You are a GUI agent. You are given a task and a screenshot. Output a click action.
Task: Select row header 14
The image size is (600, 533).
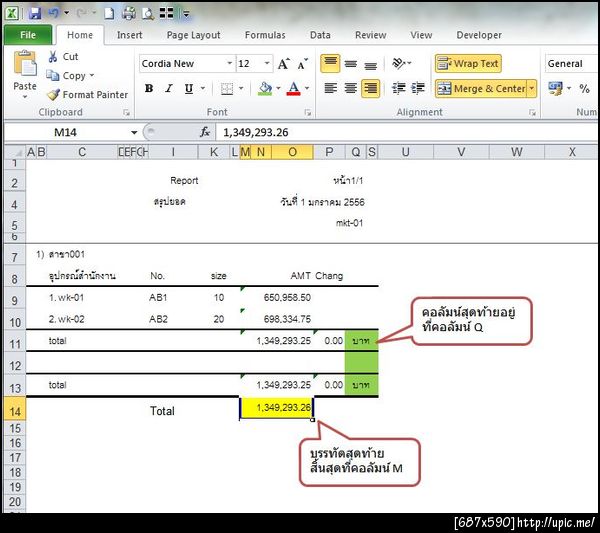coord(15,411)
